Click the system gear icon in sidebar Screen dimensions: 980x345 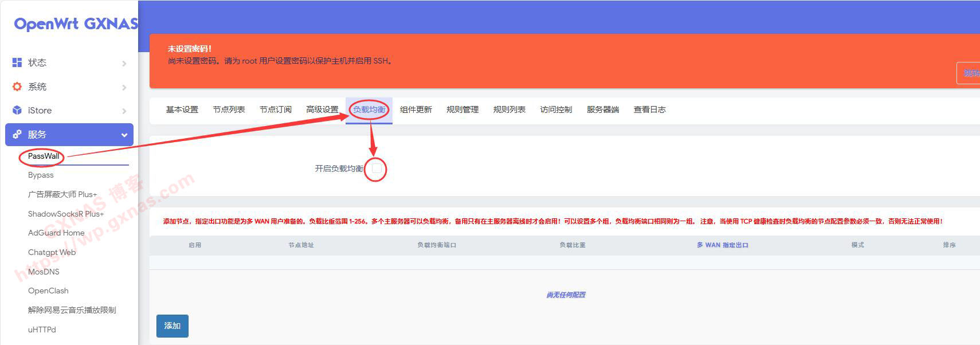pos(17,87)
